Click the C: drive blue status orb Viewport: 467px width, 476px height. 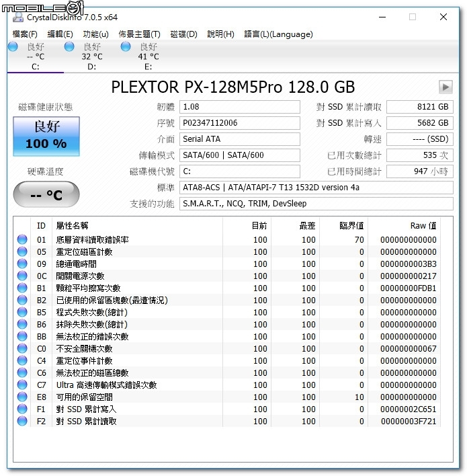pos(13,47)
